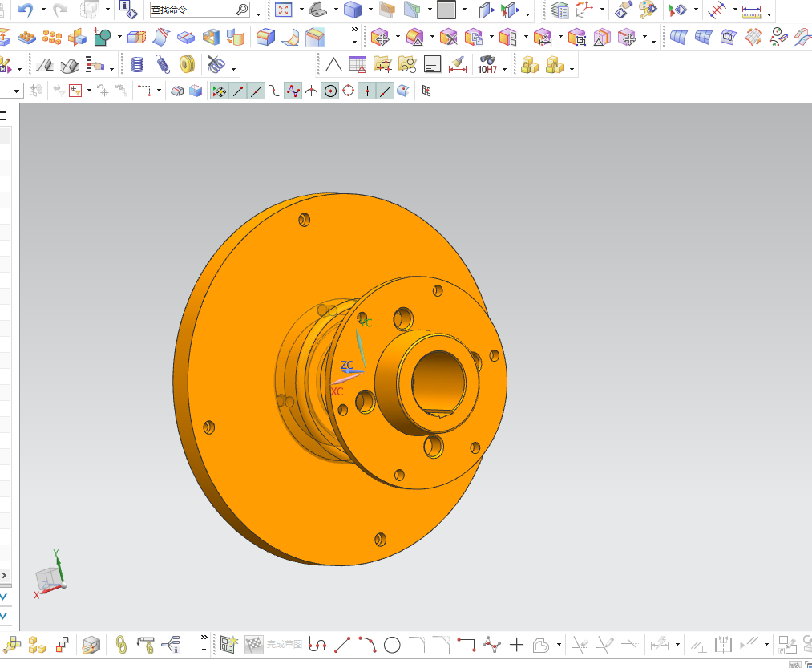Open dropdown next to Fit view icon
This screenshot has height=668, width=812.
click(301, 10)
